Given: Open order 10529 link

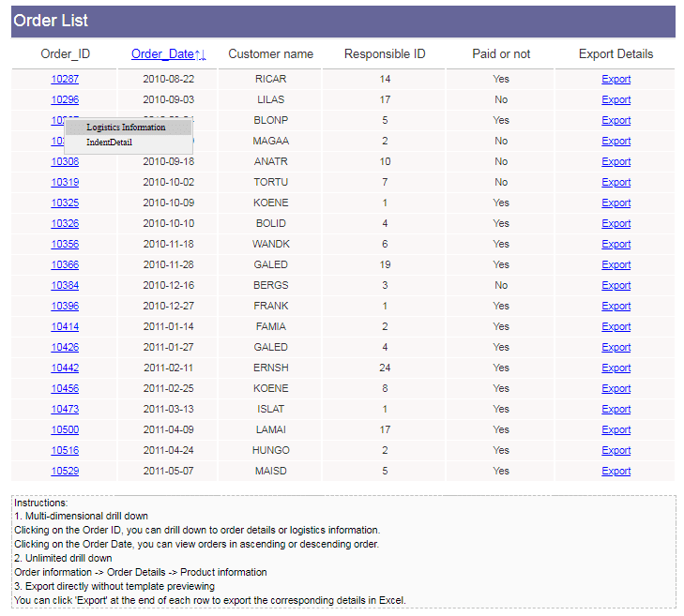Looking at the screenshot, I should pyautogui.click(x=65, y=471).
